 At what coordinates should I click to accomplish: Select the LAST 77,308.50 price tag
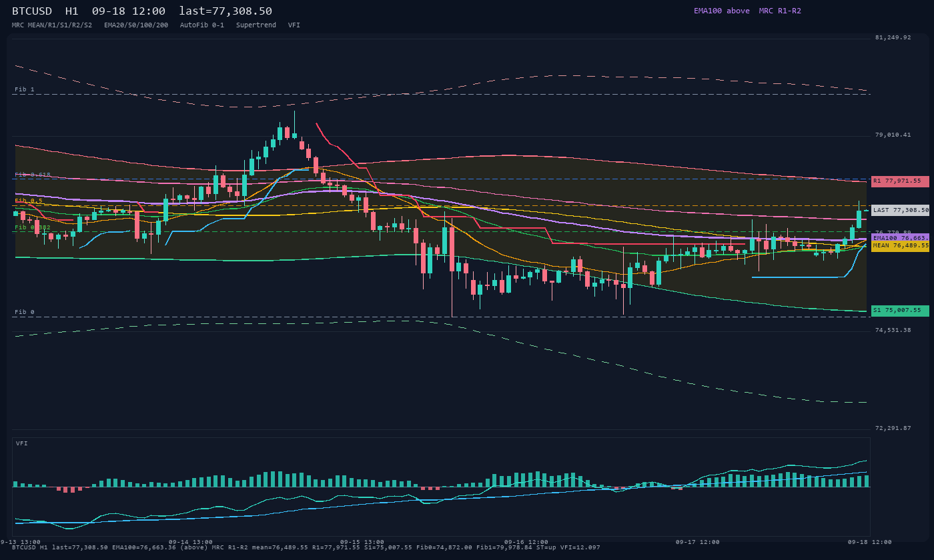tap(900, 210)
